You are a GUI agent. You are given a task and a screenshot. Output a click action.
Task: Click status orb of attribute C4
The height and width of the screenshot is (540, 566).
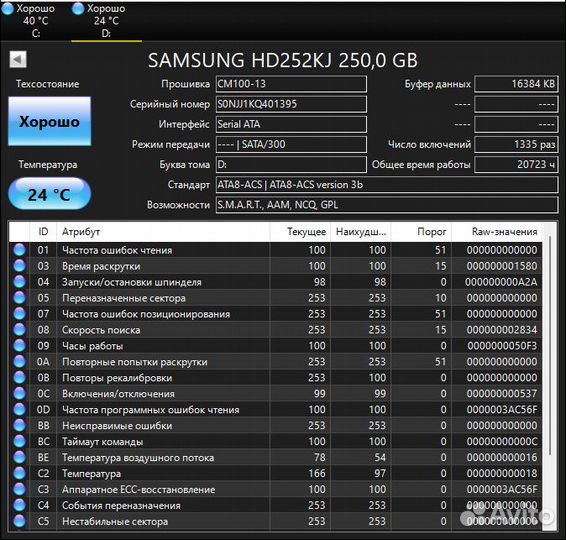19,505
